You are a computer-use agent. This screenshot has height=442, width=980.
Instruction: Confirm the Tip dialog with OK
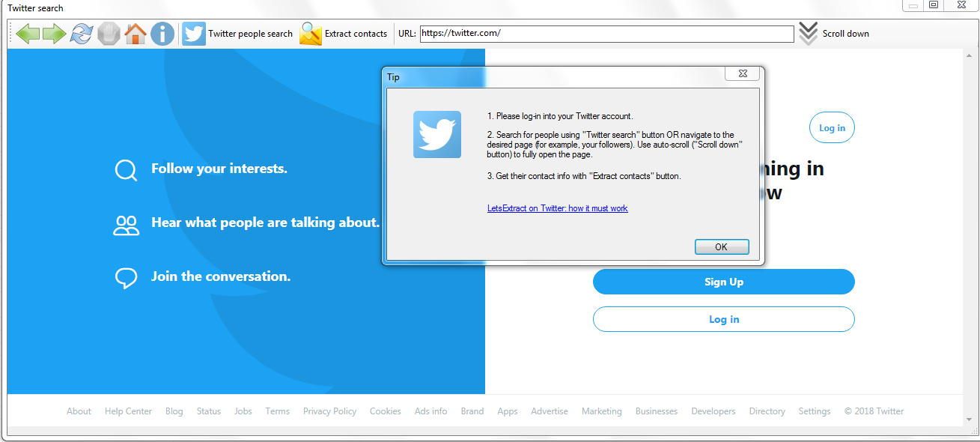tap(721, 247)
